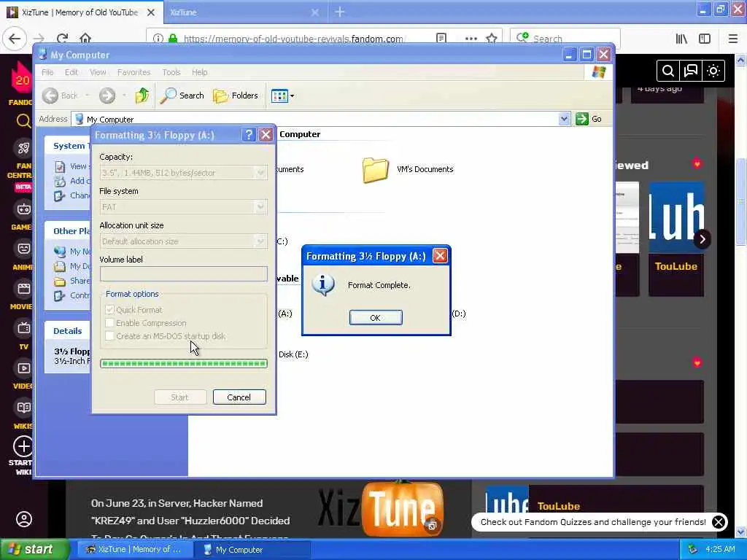Click the Firefox back arrow button
Screen dimensions: 747x560
(x=15, y=38)
